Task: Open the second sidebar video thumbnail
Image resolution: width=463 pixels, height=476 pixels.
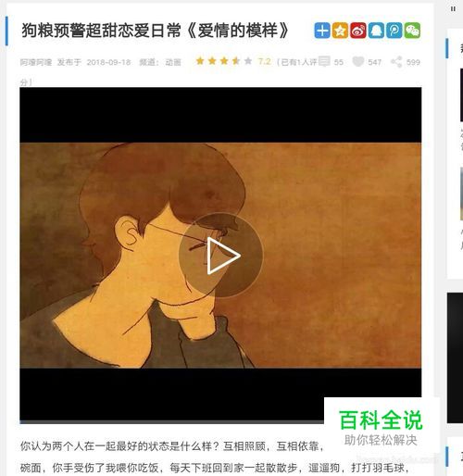Action: click(461, 194)
